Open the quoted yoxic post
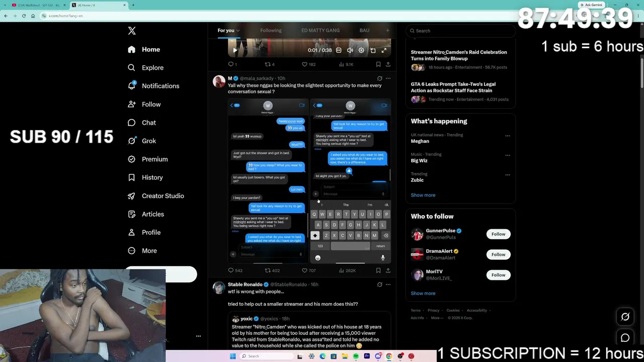644x362 pixels. [x=309, y=331]
